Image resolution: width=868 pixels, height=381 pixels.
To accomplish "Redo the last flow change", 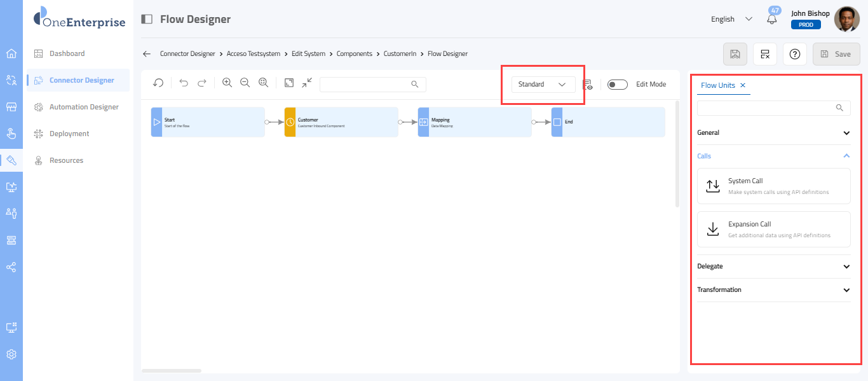I will 202,83.
